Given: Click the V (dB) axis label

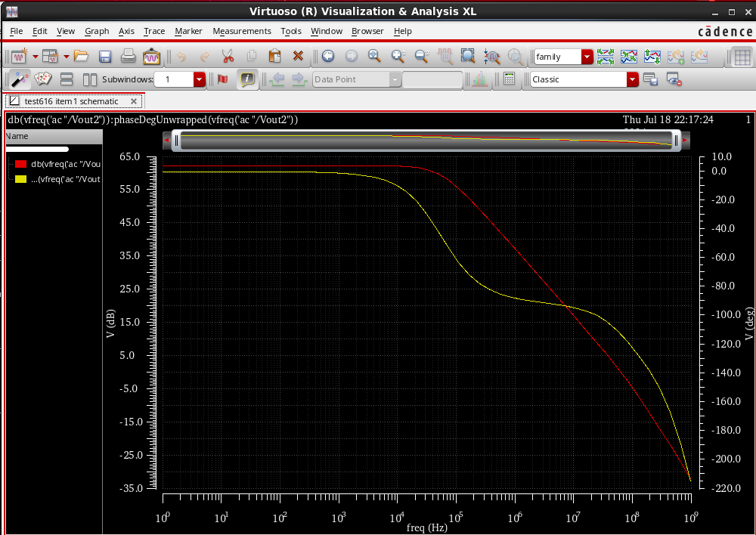Looking at the screenshot, I should [x=110, y=323].
